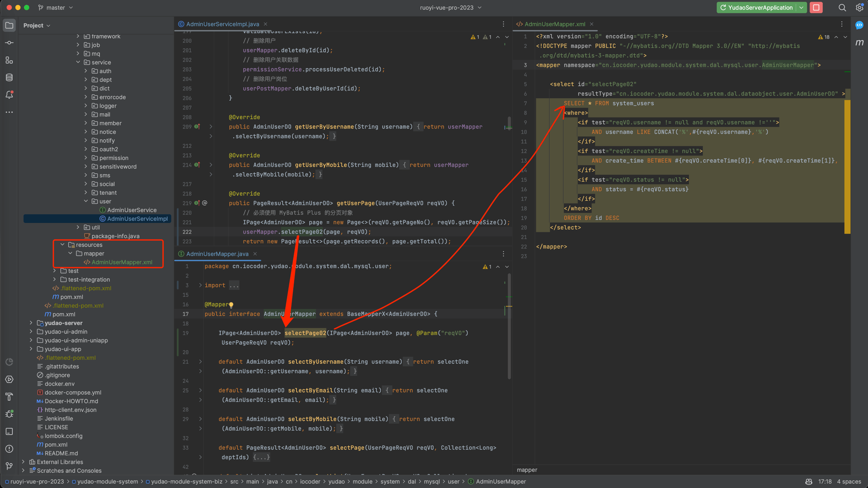Open the Notifications bell icon
Image resolution: width=868 pixels, height=488 pixels.
9,95
